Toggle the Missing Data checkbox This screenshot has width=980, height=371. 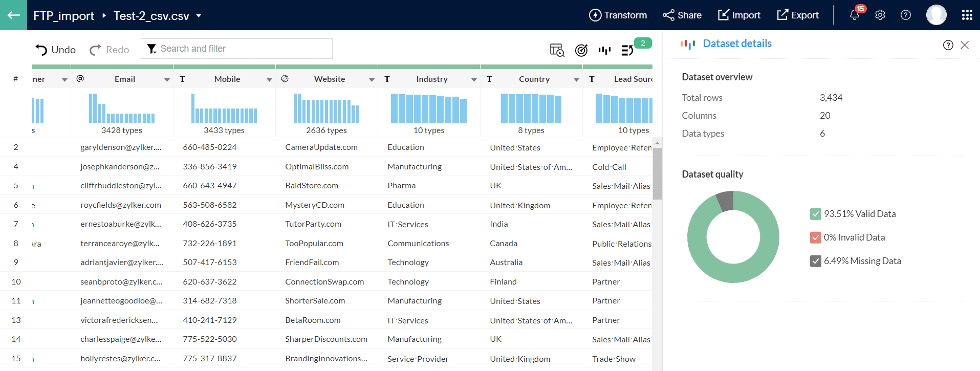coord(815,261)
